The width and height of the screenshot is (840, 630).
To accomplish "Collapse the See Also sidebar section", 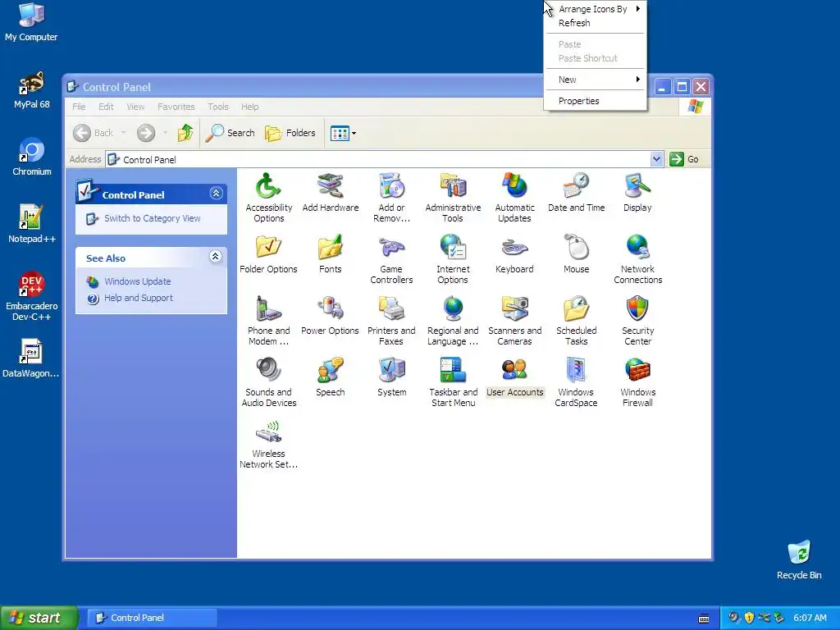I will pos(216,257).
